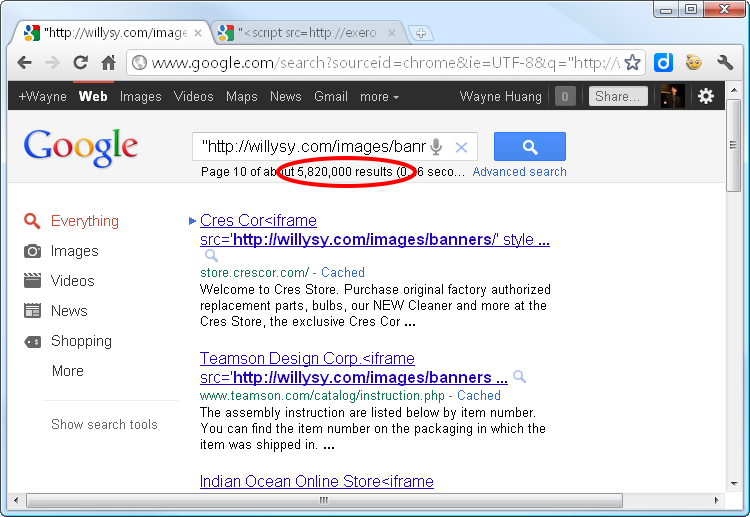Open Gmail in the top bar
Screen dimensions: 750x517
click(x=331, y=96)
